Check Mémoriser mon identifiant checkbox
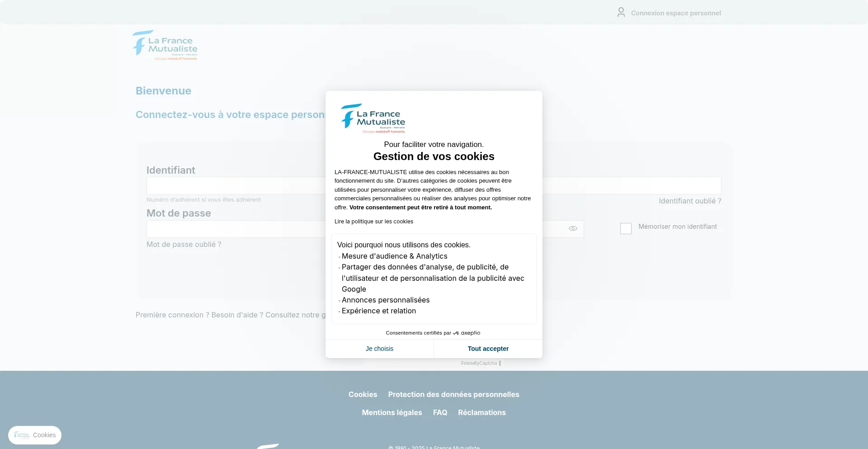The height and width of the screenshot is (449, 868). point(626,229)
